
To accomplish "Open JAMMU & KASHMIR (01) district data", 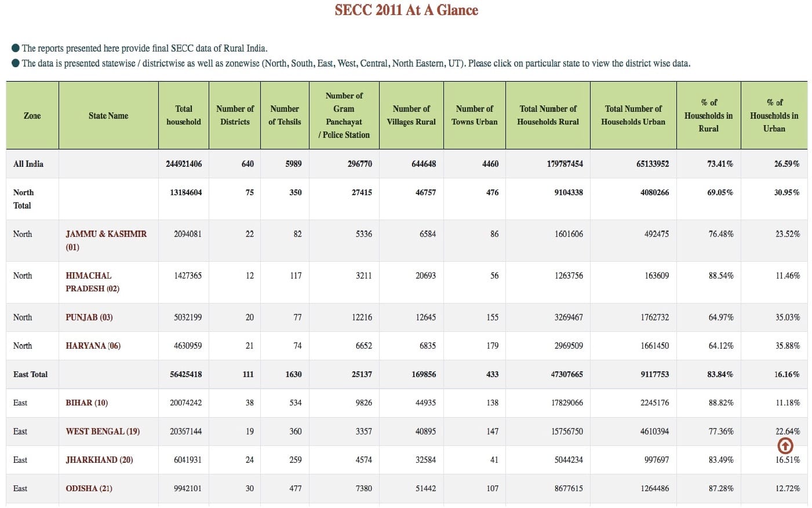I will point(106,240).
